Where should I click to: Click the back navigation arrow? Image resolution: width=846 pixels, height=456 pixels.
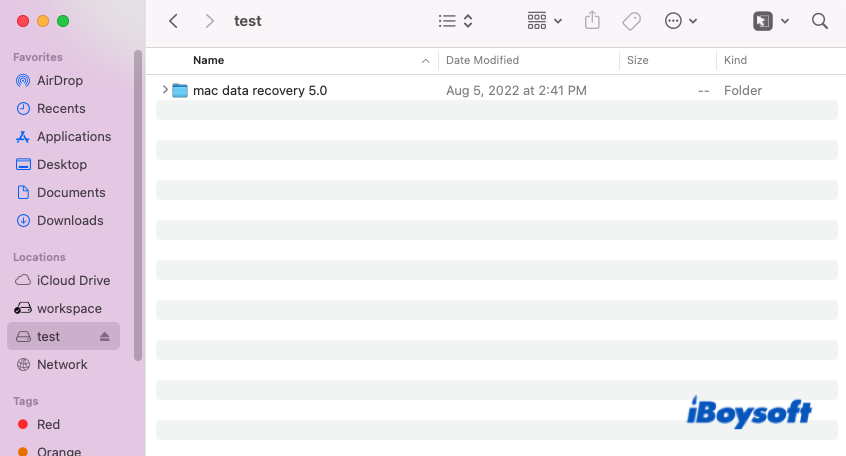(x=174, y=21)
